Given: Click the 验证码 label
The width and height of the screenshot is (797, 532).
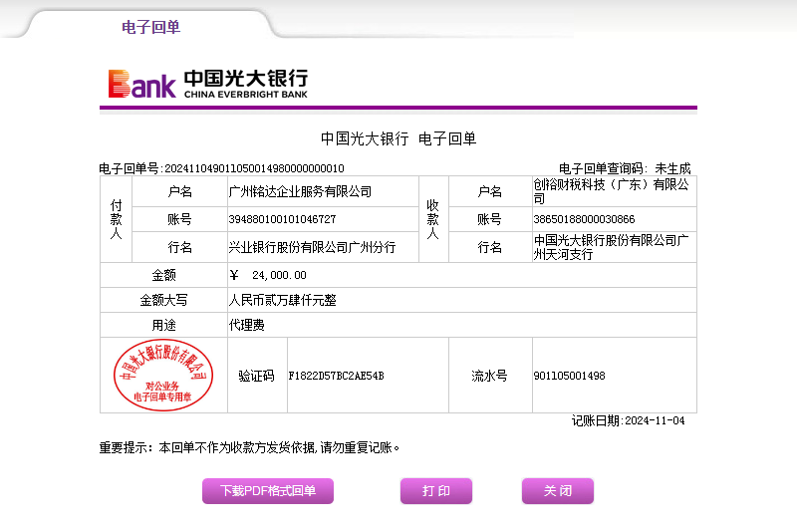Looking at the screenshot, I should pos(257,376).
